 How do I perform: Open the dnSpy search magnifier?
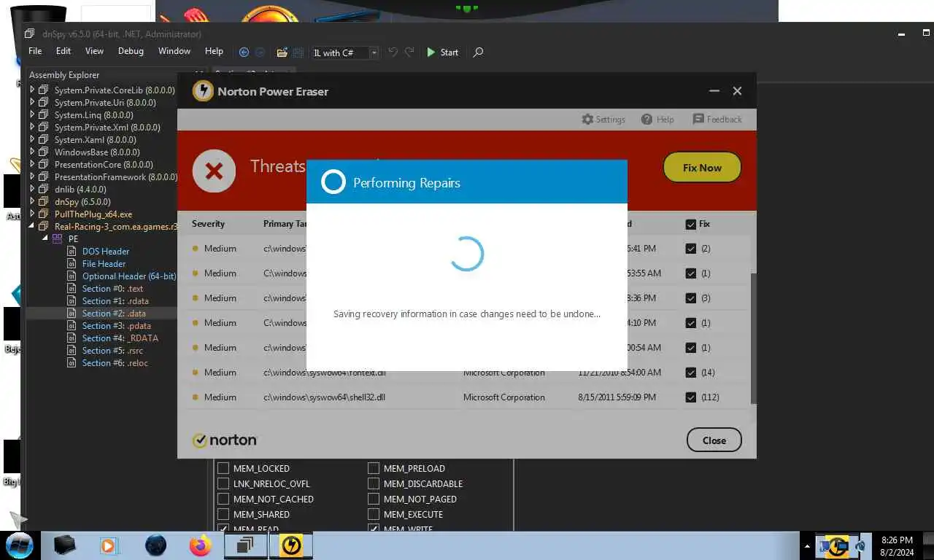478,52
